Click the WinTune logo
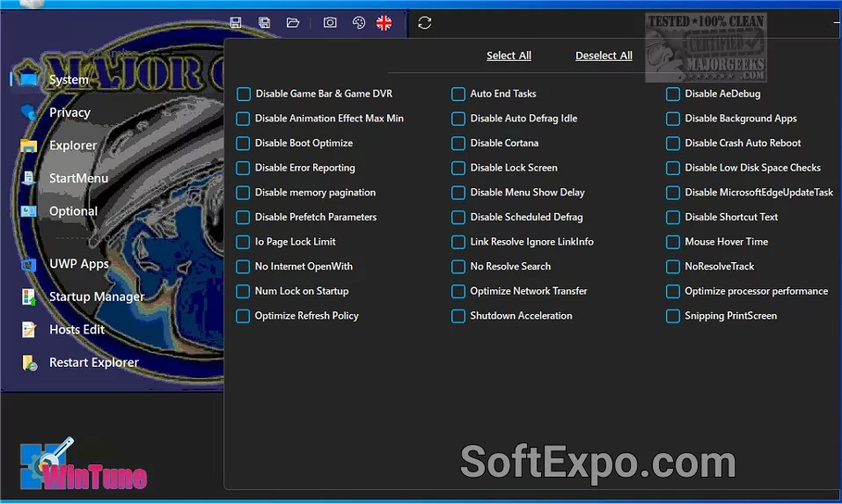 point(84,464)
